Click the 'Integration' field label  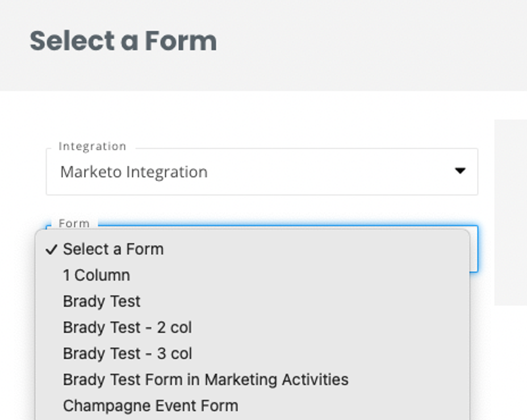click(x=92, y=146)
